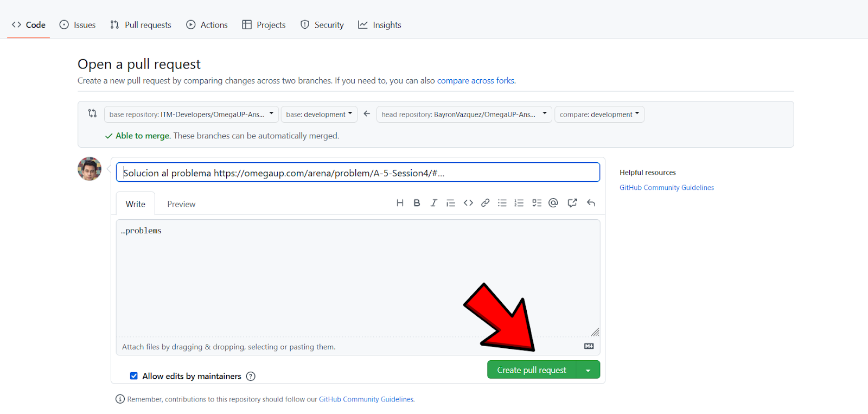Add a link using the chain icon
Image resolution: width=868 pixels, height=414 pixels.
(486, 203)
